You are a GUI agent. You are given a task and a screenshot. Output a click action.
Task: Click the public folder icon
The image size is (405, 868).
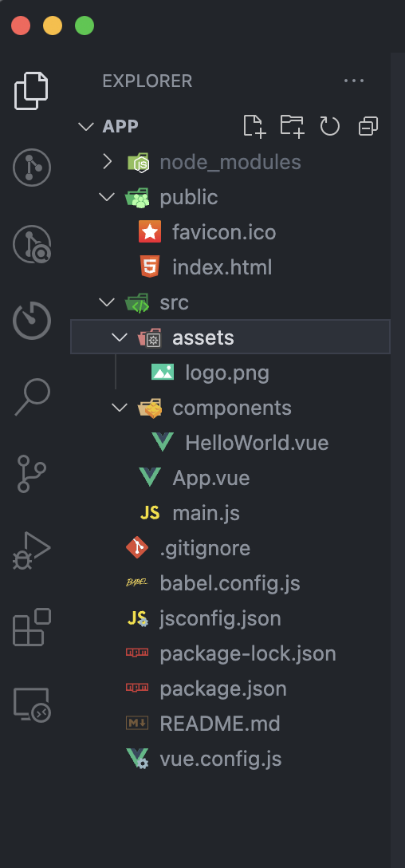click(137, 198)
